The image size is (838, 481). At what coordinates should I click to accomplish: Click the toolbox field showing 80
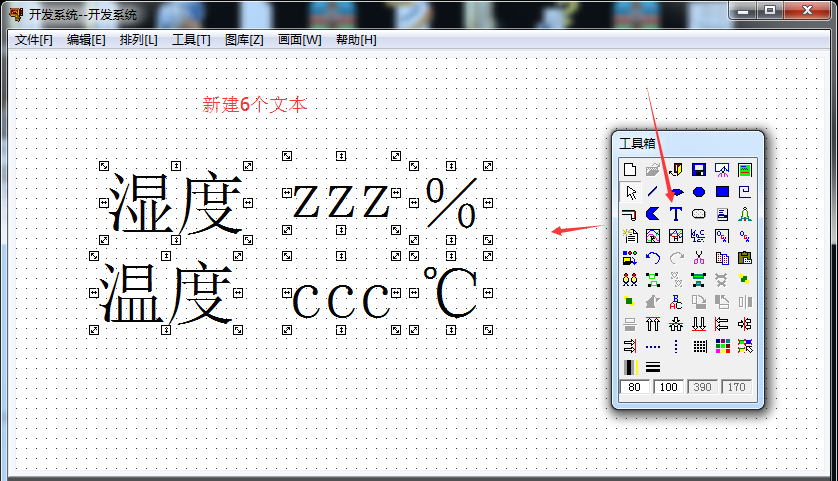[634, 387]
